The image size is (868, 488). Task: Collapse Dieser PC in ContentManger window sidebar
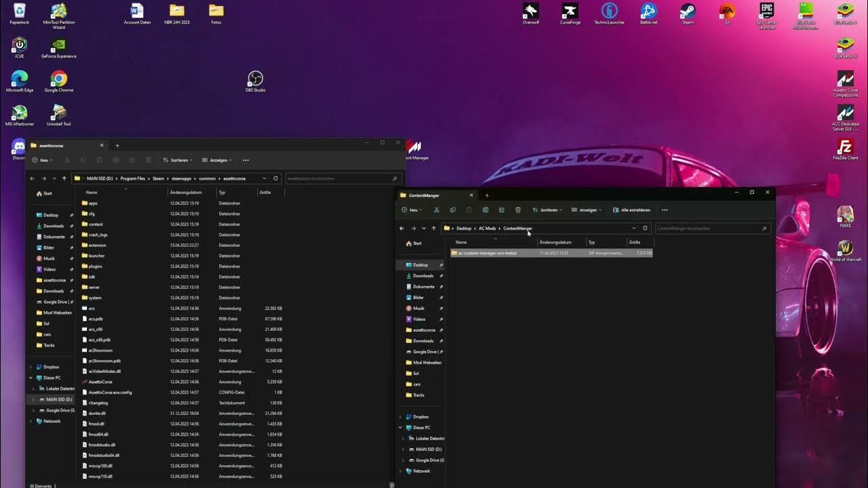(400, 428)
